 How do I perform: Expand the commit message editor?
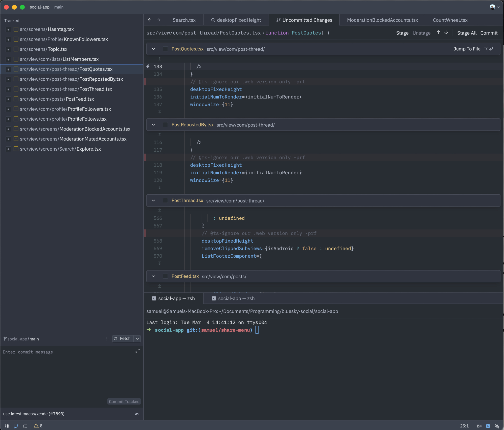(137, 351)
